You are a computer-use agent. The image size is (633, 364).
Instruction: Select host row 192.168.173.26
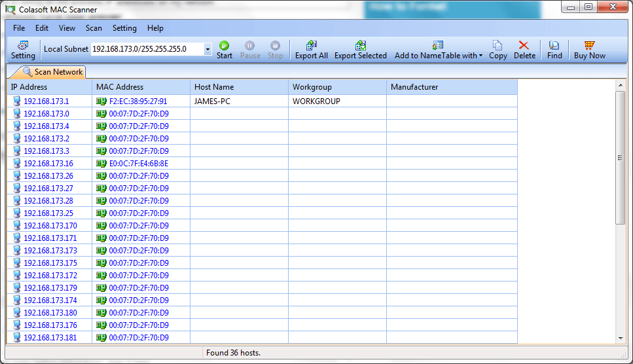click(x=262, y=176)
